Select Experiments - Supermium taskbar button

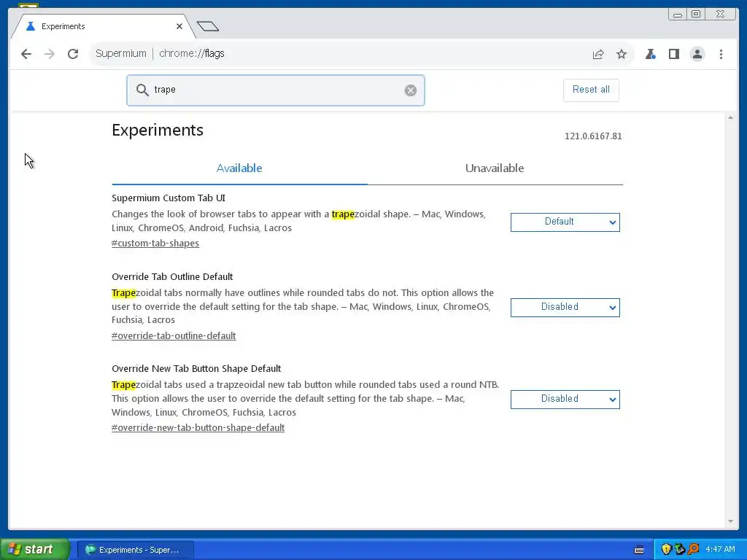[x=135, y=550]
